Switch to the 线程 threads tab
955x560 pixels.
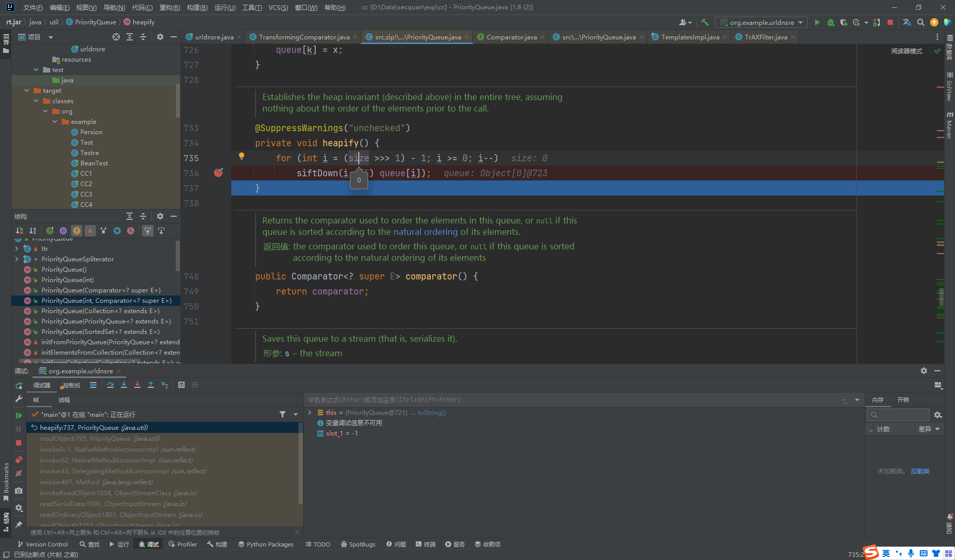pos(64,400)
